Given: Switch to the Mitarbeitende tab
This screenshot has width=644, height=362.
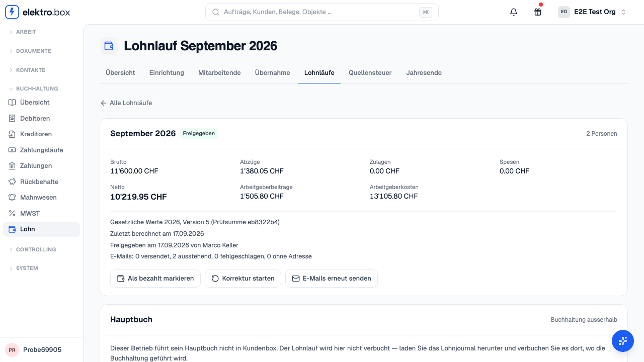Looking at the screenshot, I should pos(219,73).
